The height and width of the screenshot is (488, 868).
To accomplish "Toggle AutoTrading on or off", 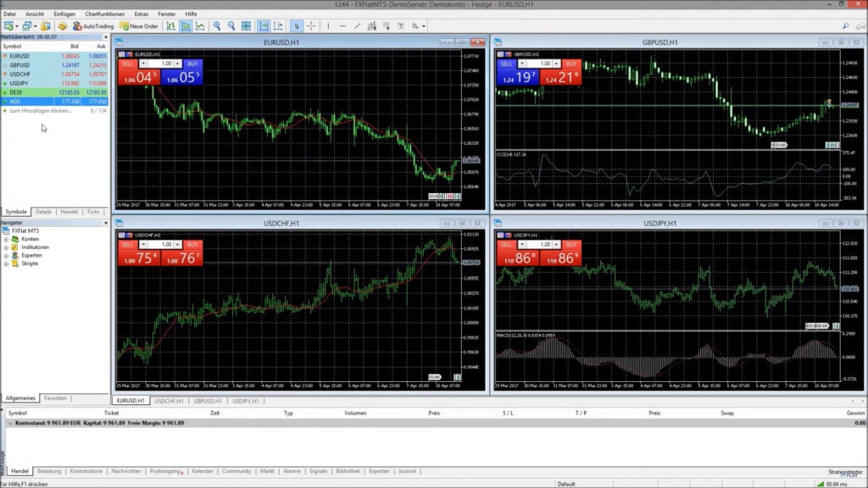I will coord(93,26).
